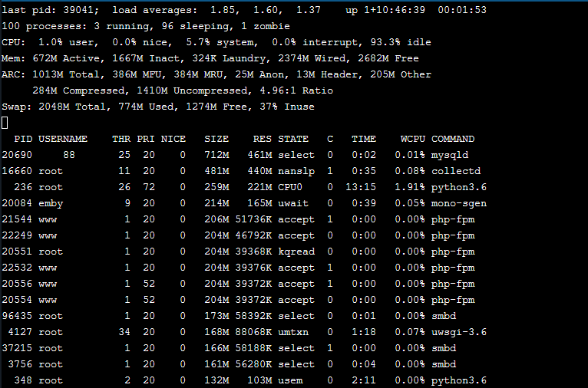
Task: Click the mono-sgen command text
Action: click(x=458, y=203)
